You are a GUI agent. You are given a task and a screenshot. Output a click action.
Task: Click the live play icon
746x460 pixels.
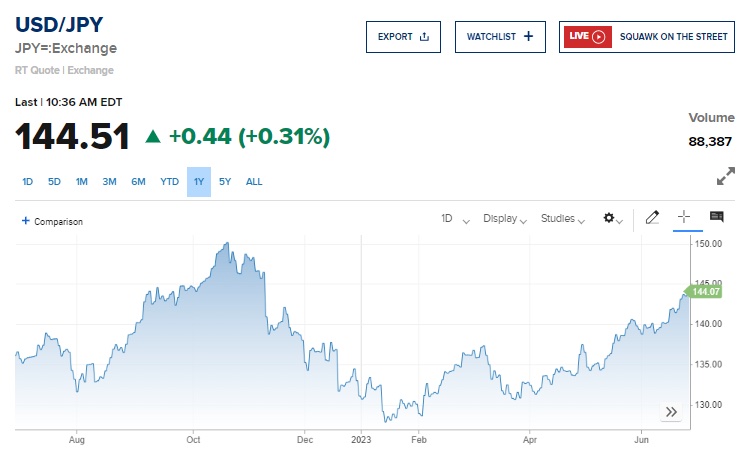pyautogui.click(x=599, y=37)
